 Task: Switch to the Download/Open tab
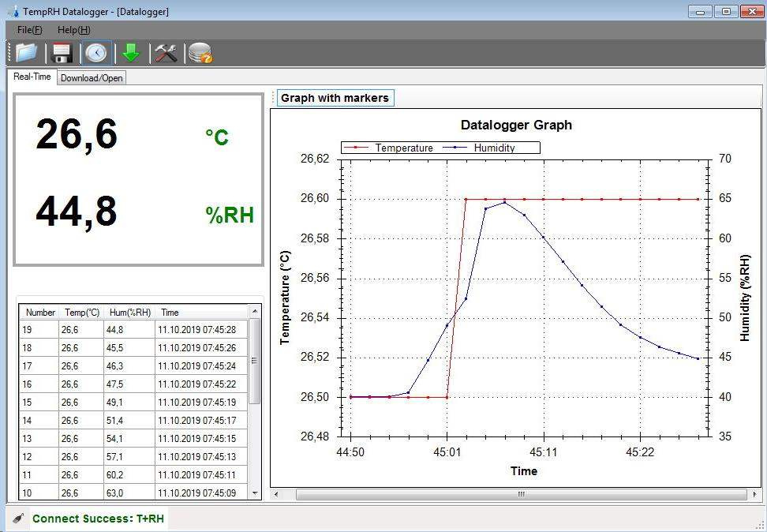[92, 77]
